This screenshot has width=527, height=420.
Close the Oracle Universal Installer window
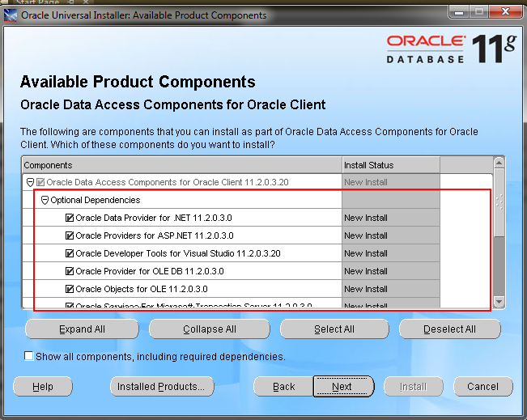tap(505, 12)
